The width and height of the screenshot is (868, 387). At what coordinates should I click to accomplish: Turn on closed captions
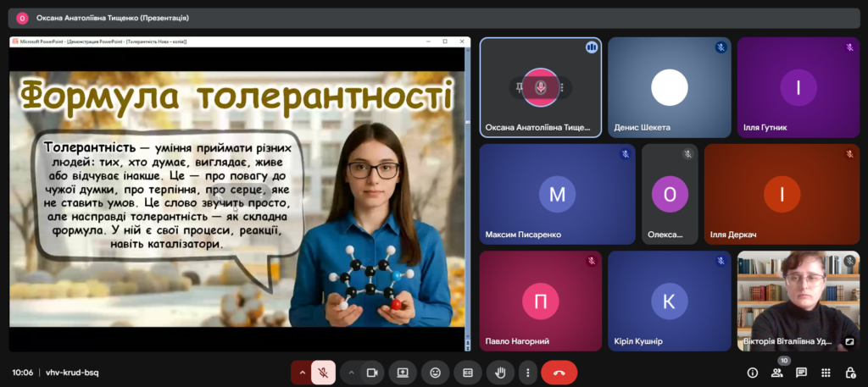(x=467, y=373)
